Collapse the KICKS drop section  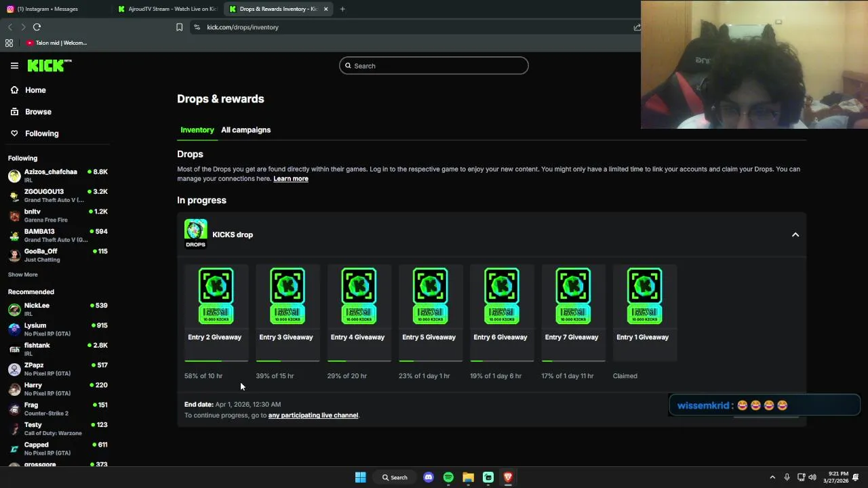pos(795,235)
